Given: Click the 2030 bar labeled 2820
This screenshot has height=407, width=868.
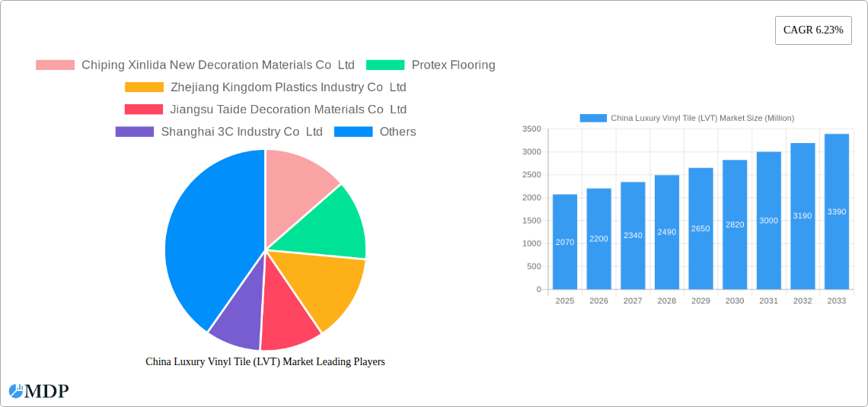Looking at the screenshot, I should pyautogui.click(x=735, y=224).
